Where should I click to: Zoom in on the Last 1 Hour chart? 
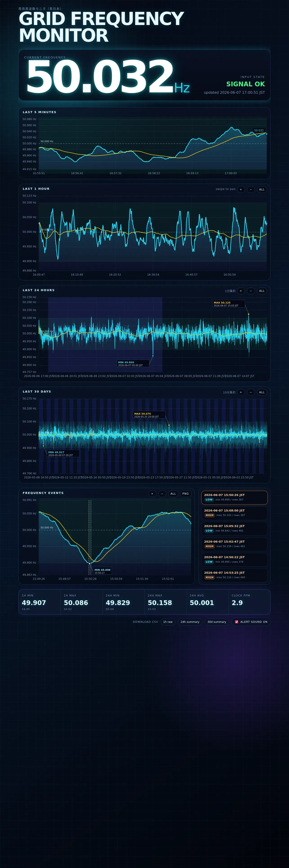[x=241, y=189]
